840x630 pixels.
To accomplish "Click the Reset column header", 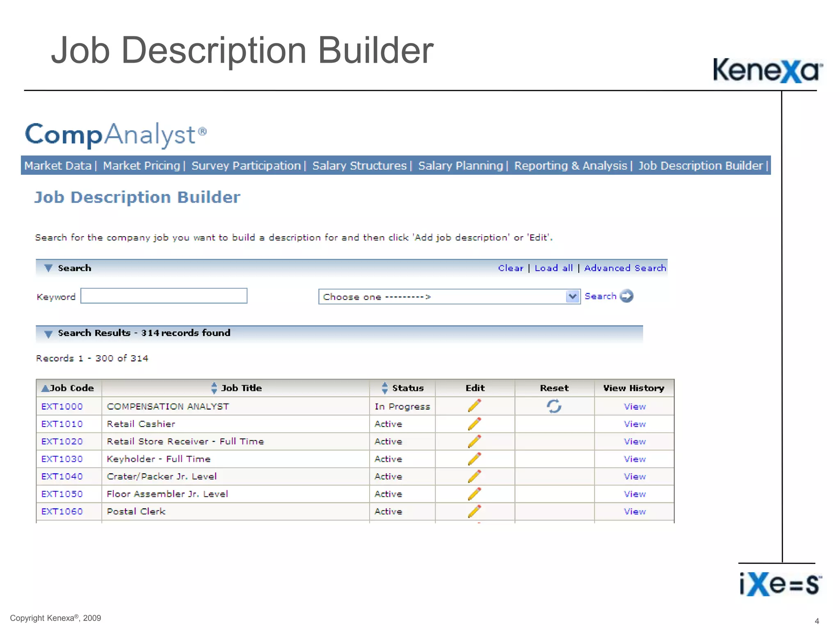I will point(554,388).
